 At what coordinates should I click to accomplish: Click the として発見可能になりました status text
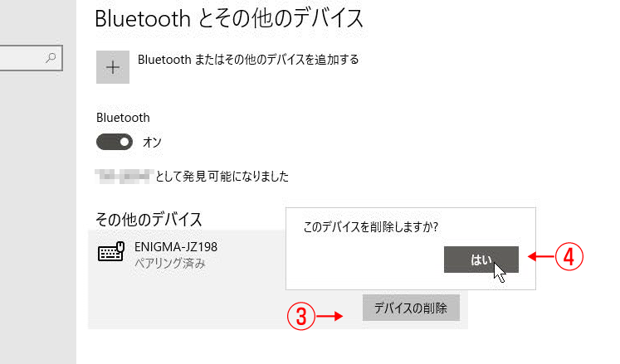[x=222, y=177]
